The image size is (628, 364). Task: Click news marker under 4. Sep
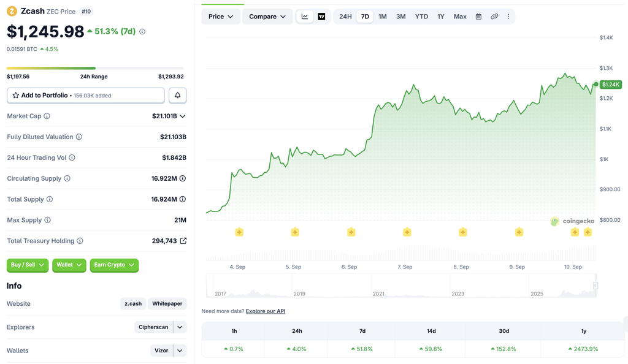tap(239, 232)
